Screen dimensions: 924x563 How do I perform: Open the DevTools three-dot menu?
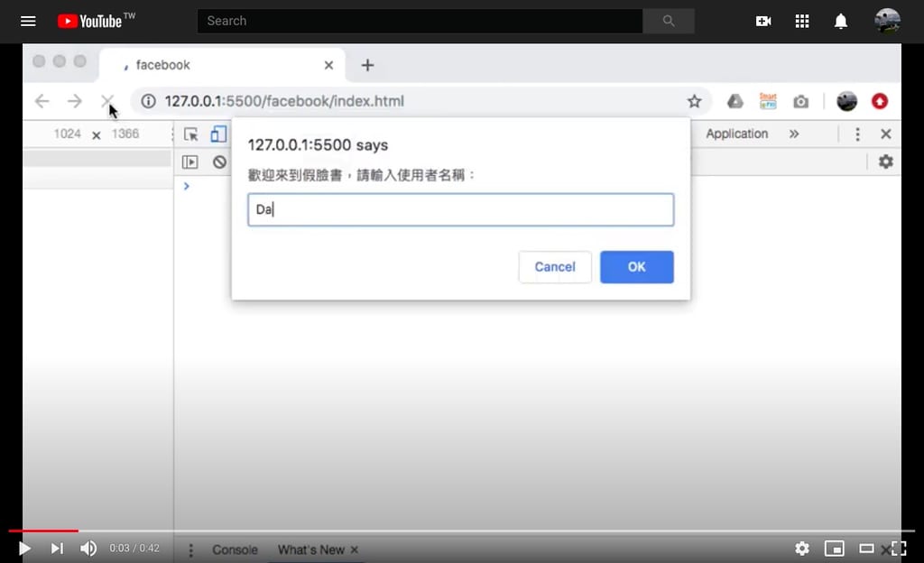857,134
